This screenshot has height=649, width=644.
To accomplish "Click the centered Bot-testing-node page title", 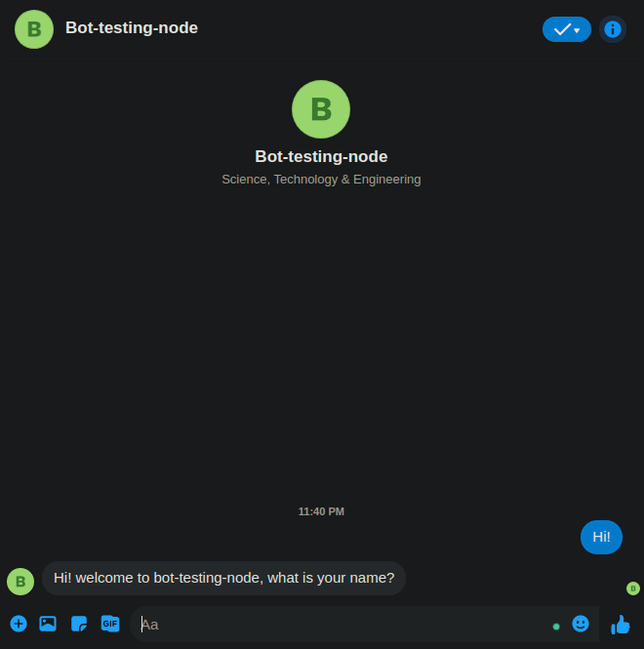I will click(x=321, y=156).
